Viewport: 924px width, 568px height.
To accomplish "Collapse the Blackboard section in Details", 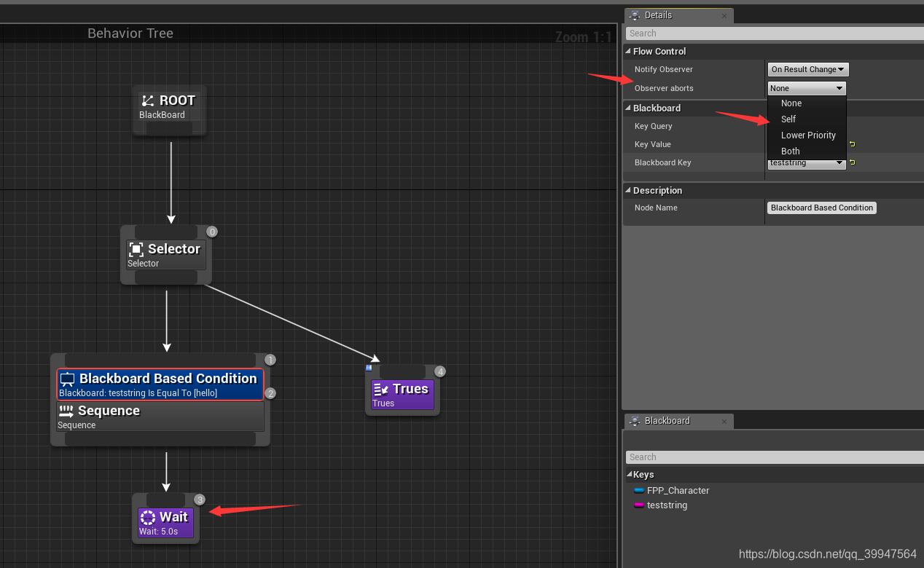I will pos(629,109).
